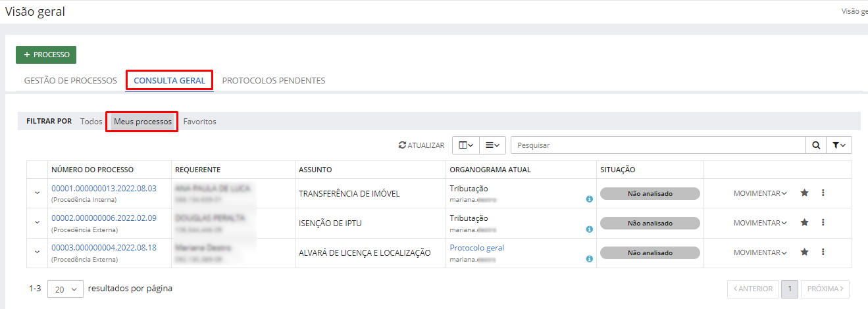This screenshot has width=868, height=309.
Task: Switch to GESTÃO DE PROCESSOS tab
Action: pos(70,81)
